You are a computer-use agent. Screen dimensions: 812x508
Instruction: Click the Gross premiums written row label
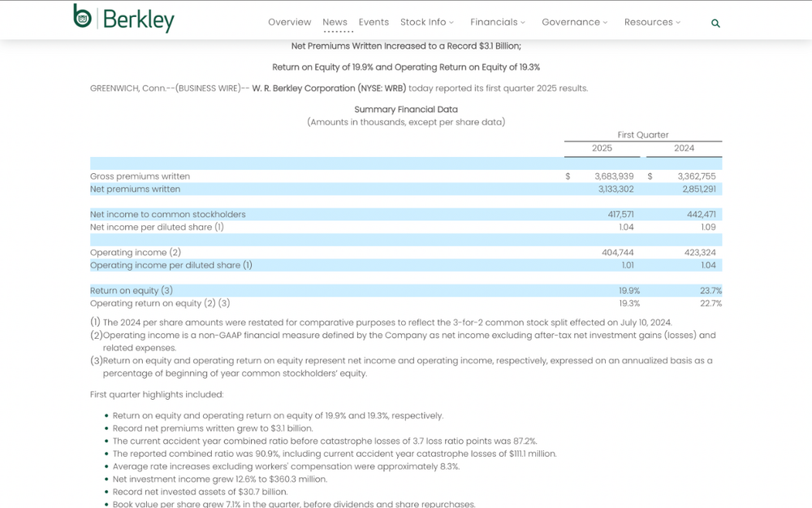tap(140, 176)
